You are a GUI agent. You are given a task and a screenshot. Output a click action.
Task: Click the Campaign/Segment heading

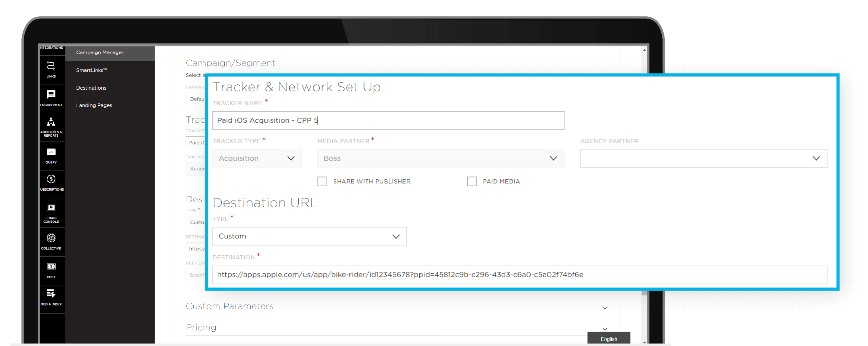[x=231, y=63]
